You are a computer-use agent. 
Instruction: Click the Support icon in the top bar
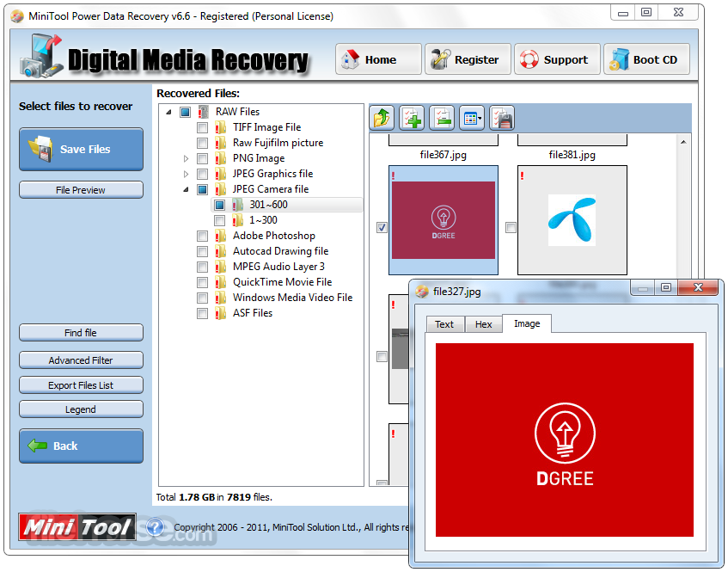(529, 59)
